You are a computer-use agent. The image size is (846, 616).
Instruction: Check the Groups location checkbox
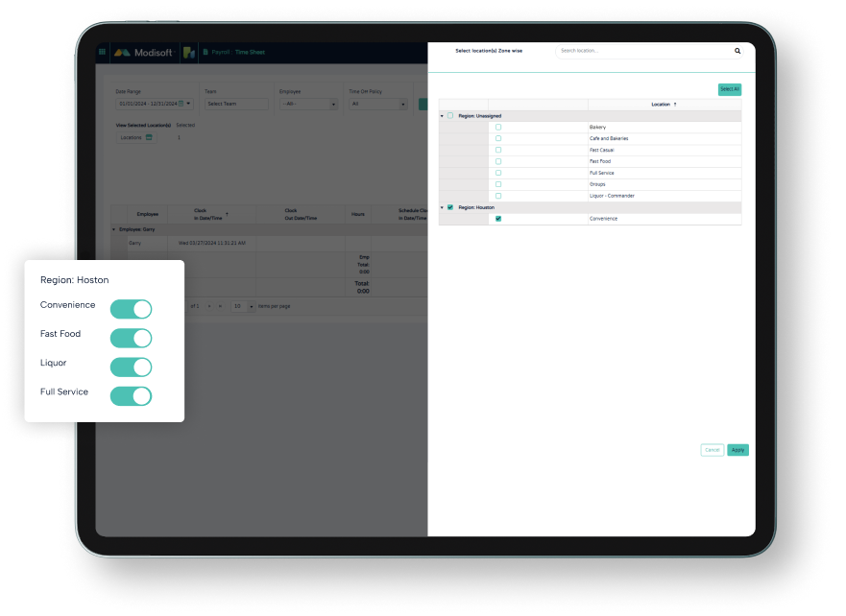[x=498, y=184]
